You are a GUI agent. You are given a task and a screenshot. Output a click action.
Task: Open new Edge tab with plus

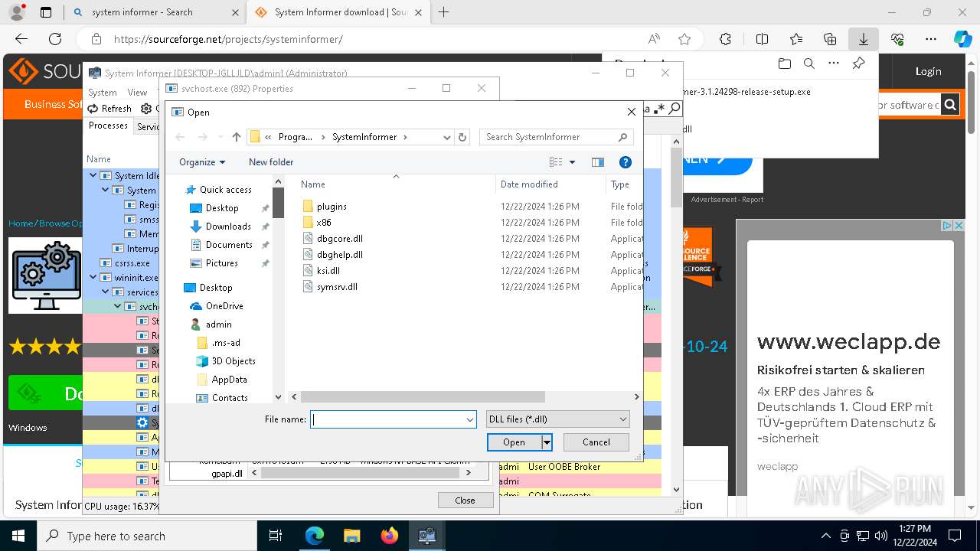(443, 12)
